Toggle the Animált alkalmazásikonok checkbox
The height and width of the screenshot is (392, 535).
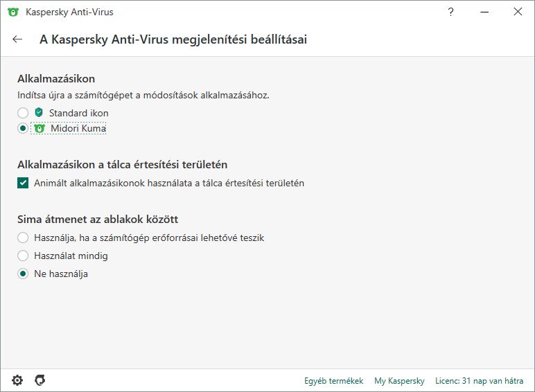(x=23, y=184)
